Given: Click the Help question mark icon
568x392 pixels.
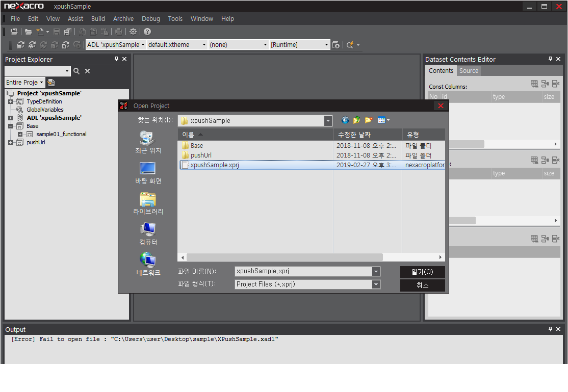Looking at the screenshot, I should tap(147, 32).
